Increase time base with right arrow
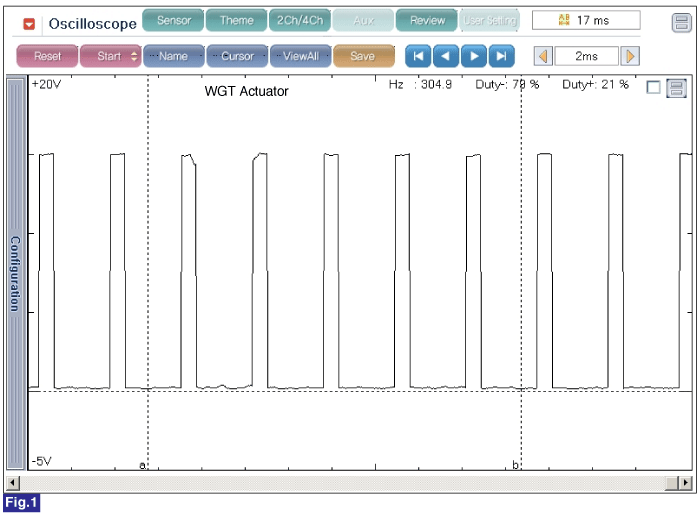The width and height of the screenshot is (700, 515). point(630,56)
